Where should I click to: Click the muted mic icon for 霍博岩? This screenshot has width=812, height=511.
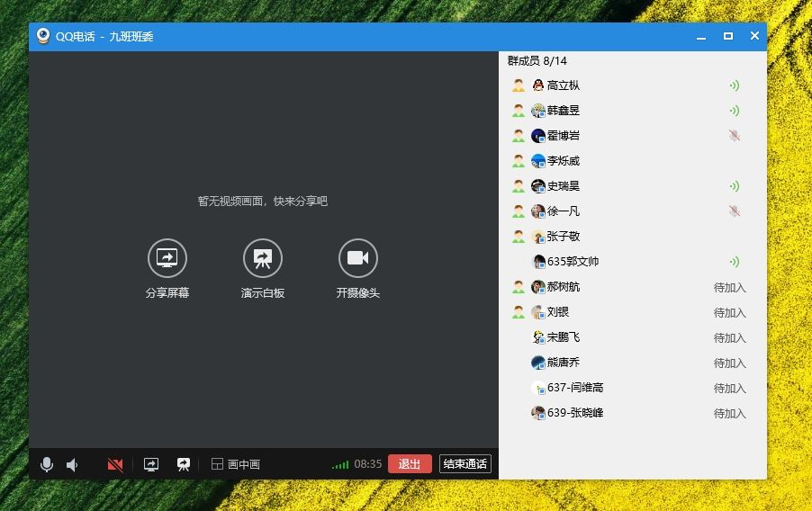tap(735, 136)
